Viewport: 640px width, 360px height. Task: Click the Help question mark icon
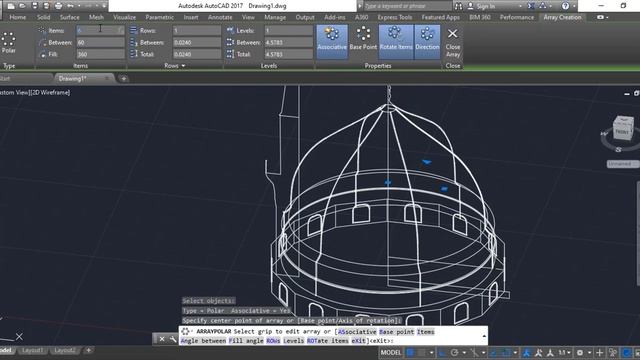565,6
